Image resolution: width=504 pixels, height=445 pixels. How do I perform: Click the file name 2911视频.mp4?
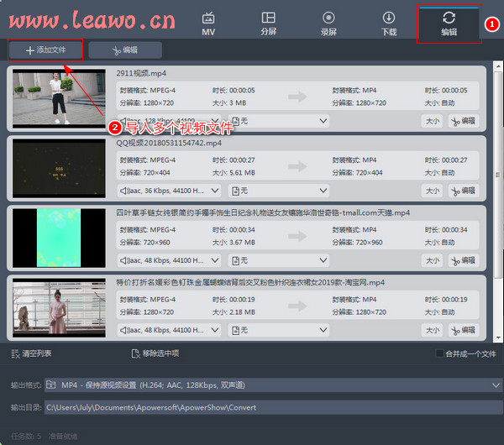141,73
